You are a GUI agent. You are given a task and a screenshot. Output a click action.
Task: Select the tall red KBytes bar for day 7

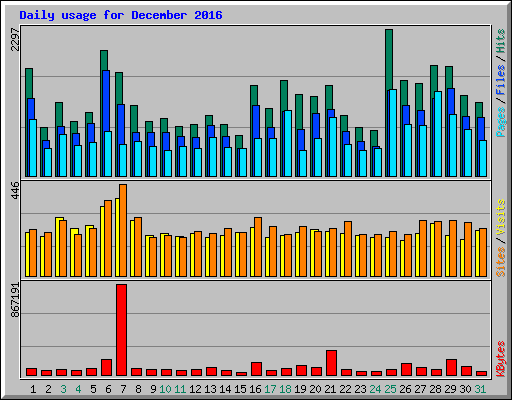coord(121,330)
